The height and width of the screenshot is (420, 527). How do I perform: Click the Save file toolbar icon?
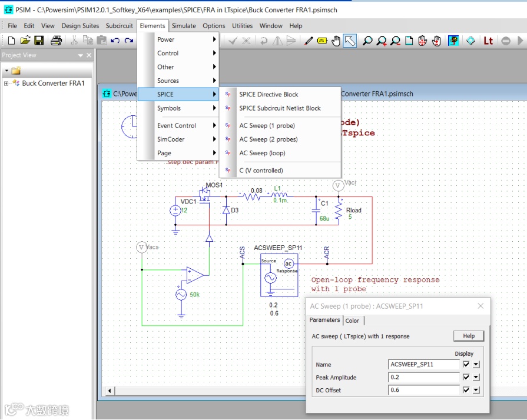pyautogui.click(x=39, y=41)
